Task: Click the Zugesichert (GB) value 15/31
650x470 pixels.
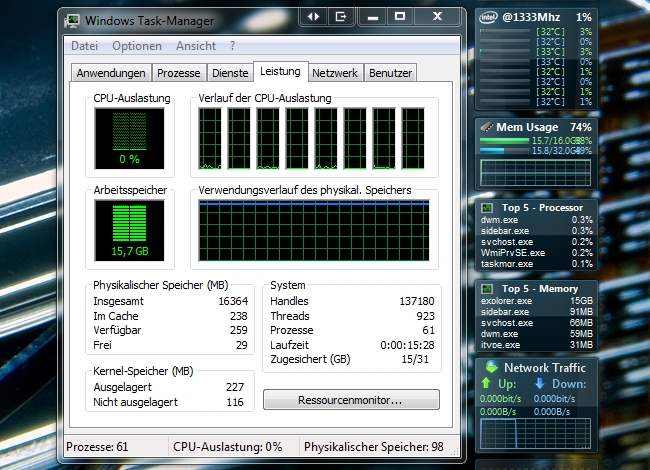Action: [x=415, y=359]
